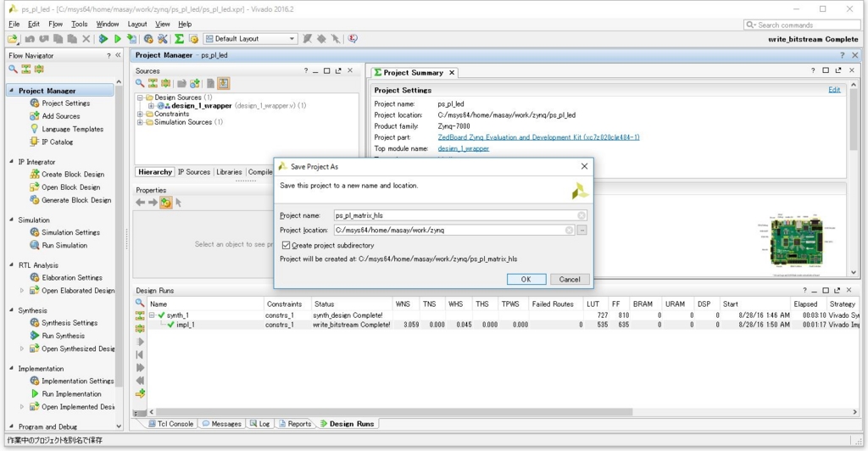Click the Undo toolbar icon
Image resolution: width=868 pixels, height=451 pixels.
pyautogui.click(x=30, y=39)
